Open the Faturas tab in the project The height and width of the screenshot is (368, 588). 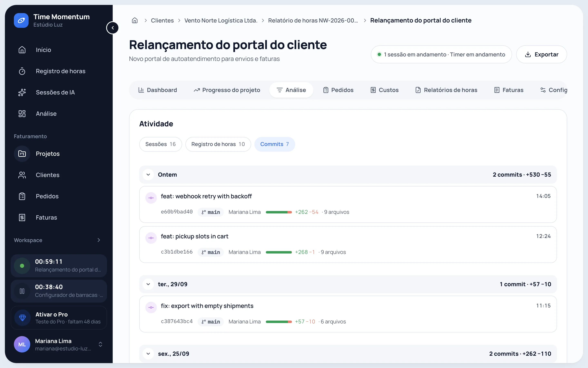tap(509, 90)
